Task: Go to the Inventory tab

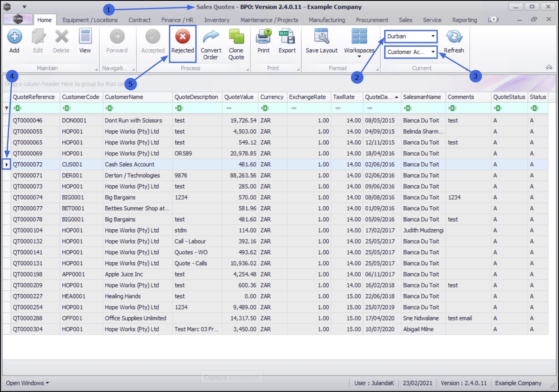Action: 216,20
